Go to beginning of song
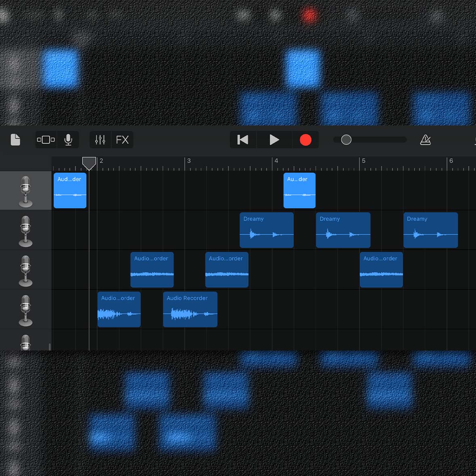Screen dimensions: 476x476 243,140
